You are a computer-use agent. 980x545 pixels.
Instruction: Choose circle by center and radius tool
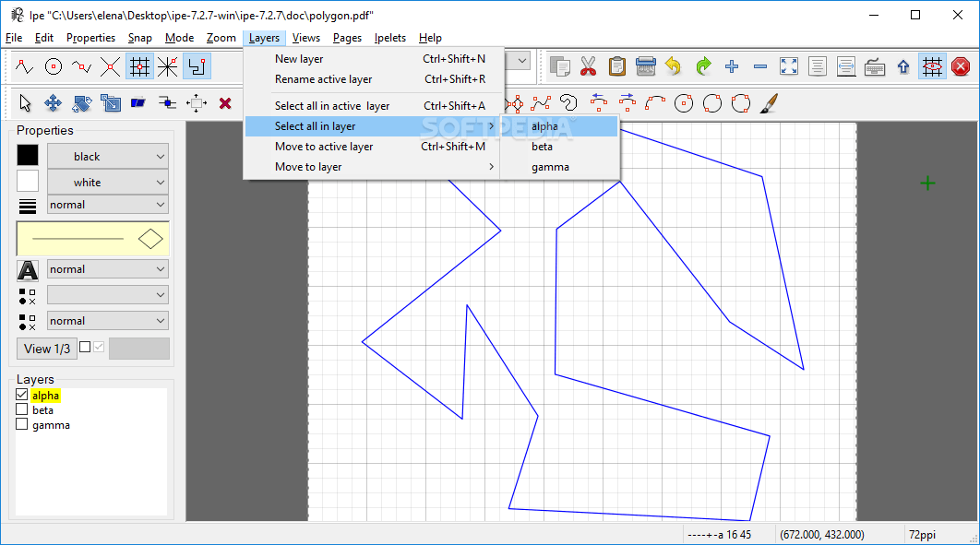[684, 103]
